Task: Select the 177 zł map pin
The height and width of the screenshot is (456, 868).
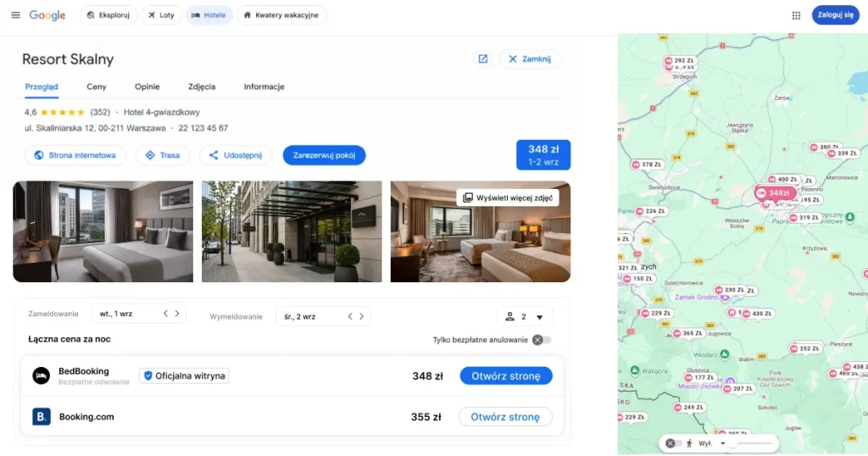Action: 699,377
